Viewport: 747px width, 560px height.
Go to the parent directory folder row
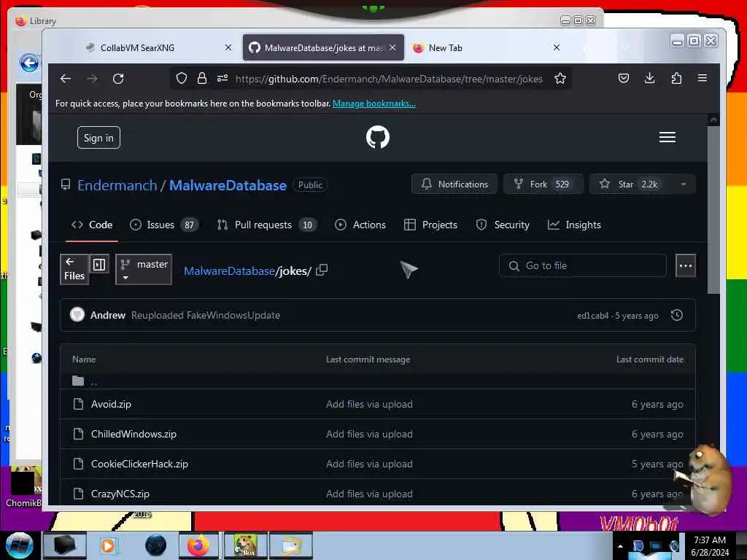coord(377,381)
